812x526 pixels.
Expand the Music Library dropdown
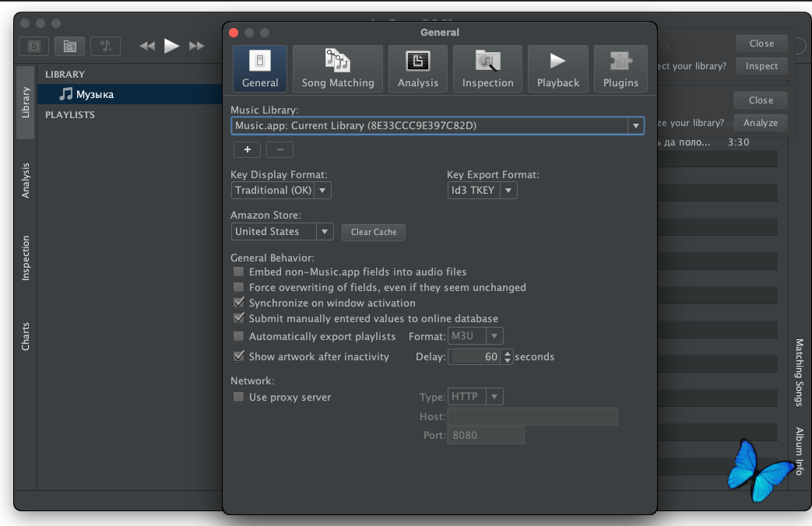click(635, 125)
